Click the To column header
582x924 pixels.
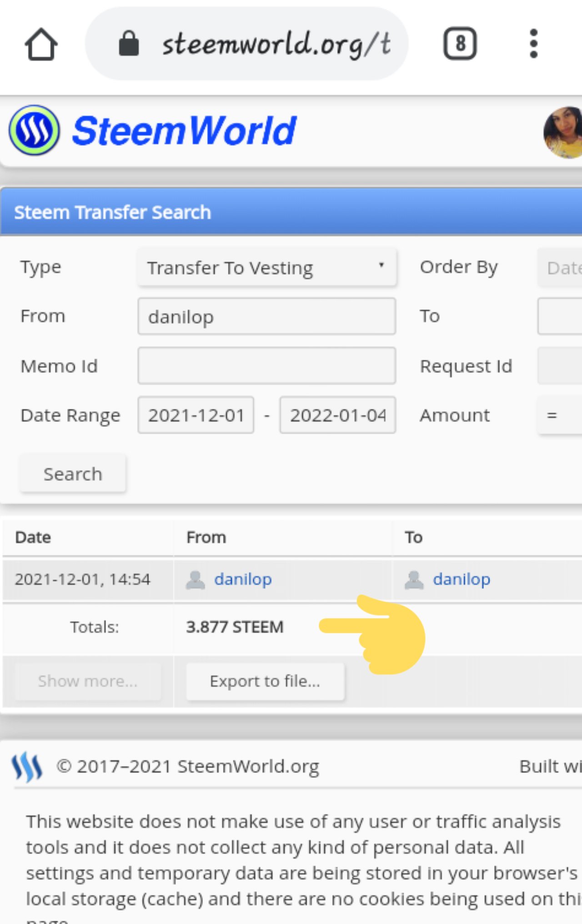tap(413, 537)
